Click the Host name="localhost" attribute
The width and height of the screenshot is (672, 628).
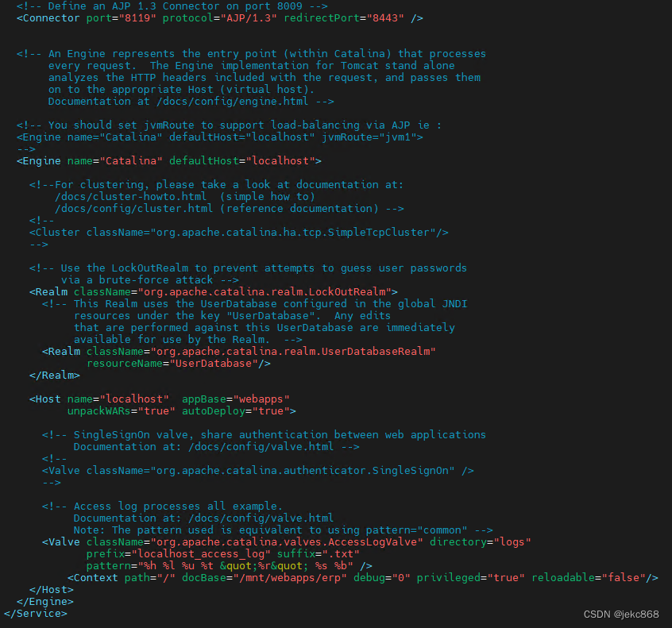118,399
